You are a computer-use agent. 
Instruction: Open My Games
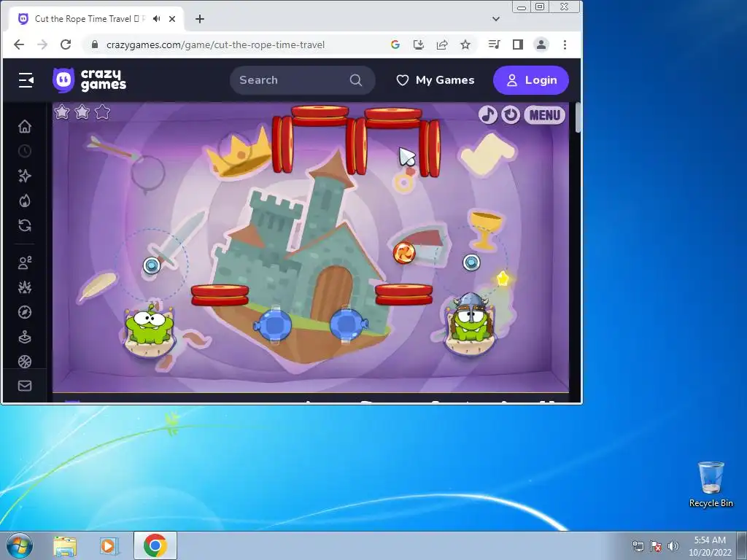tap(436, 80)
